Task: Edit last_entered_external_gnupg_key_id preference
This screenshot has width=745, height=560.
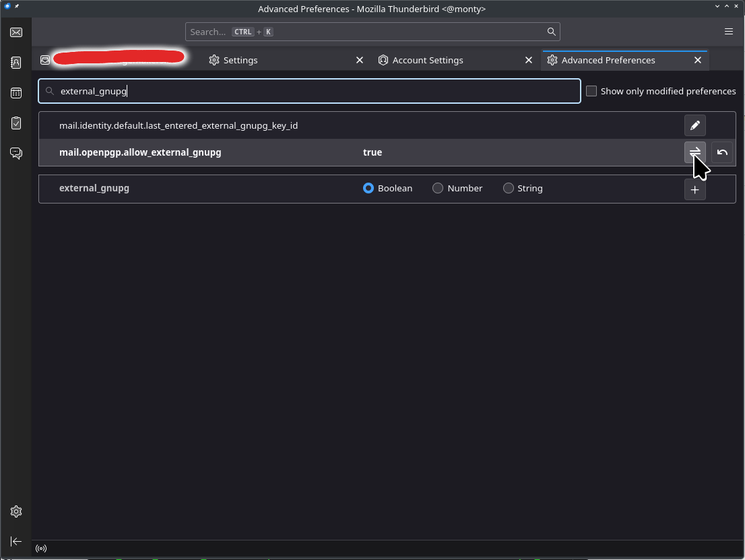Action: [x=694, y=125]
